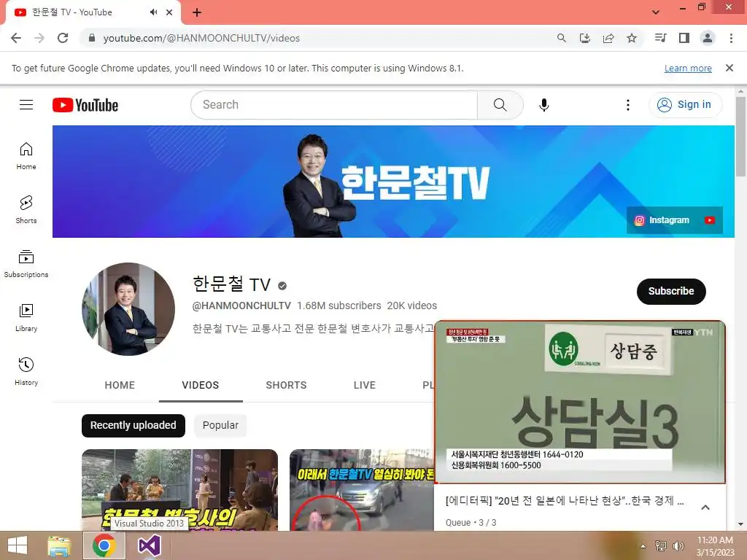This screenshot has height=560, width=747.
Task: Open Library in the sidebar
Action: [x=26, y=318]
